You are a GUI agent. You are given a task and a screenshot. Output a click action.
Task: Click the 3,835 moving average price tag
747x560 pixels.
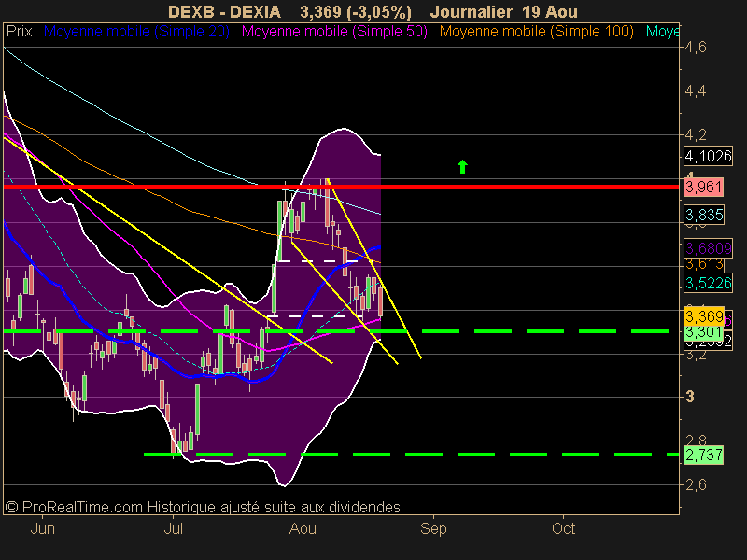tap(704, 215)
